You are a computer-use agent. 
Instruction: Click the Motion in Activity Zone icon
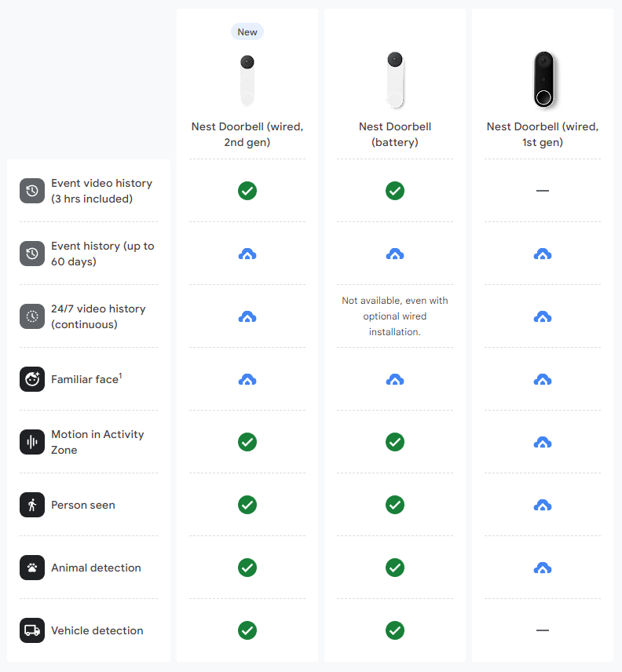click(x=32, y=442)
